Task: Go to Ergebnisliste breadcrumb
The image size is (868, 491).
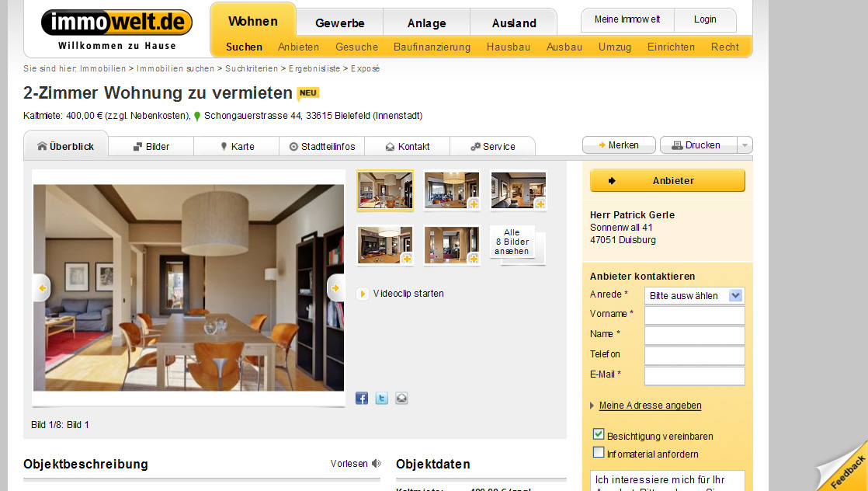Action: pyautogui.click(x=314, y=68)
